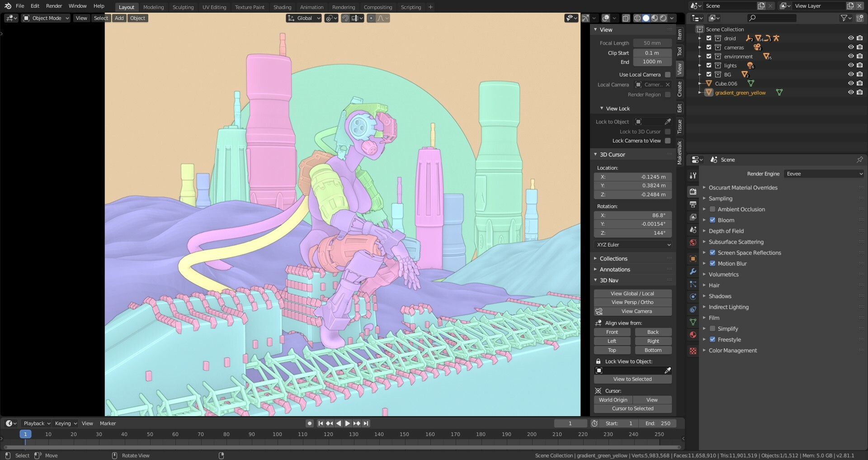Image resolution: width=868 pixels, height=460 pixels.
Task: Enable the Use Local Camera checkbox
Action: pos(668,75)
